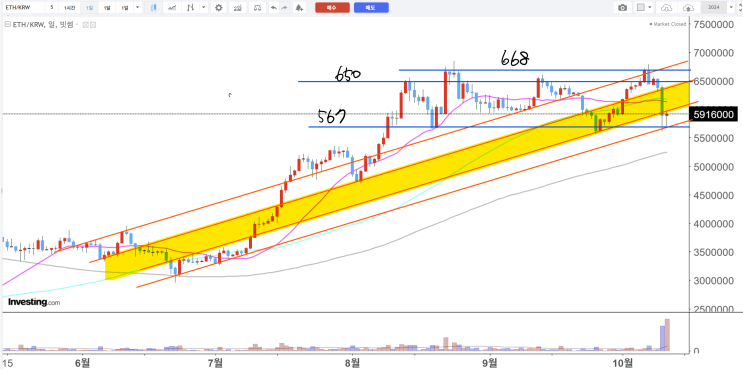Open the layout square dropdown arrow
Screen dimensions: 743x370
[x=650, y=7]
